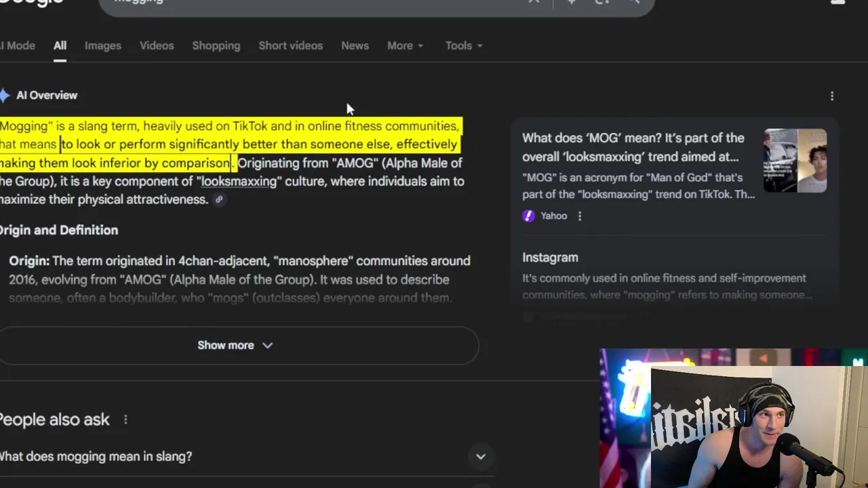Click the Instagram snippet 'It's commonly used in online fitness'
Screen dimensions: 868x488
[x=667, y=287]
